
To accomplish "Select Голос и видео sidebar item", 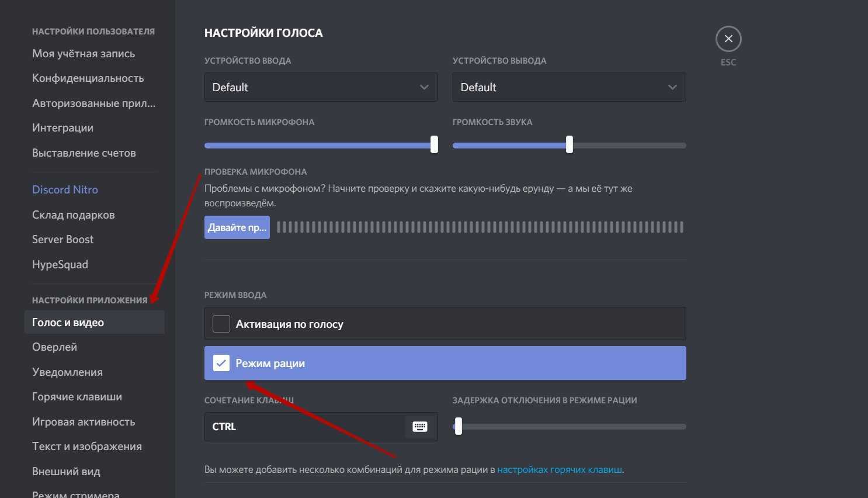I will coord(95,322).
